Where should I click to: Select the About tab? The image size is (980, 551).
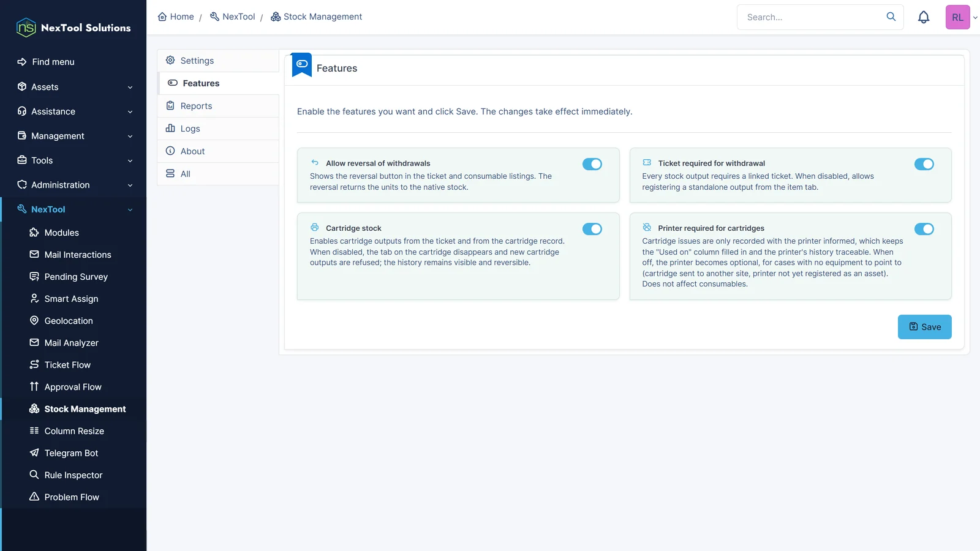coord(218,151)
